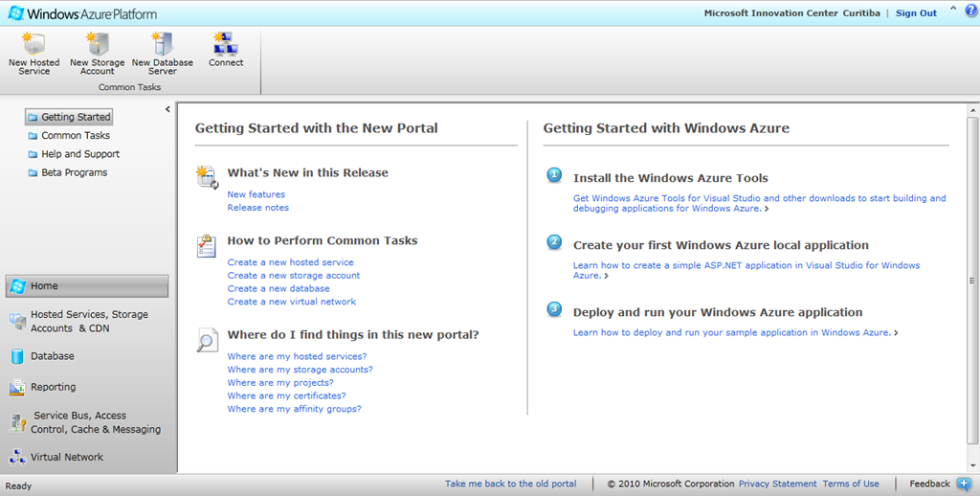Viewport: 980px width, 496px height.
Task: Open Learn how to deploy sample application link
Action: coord(736,333)
